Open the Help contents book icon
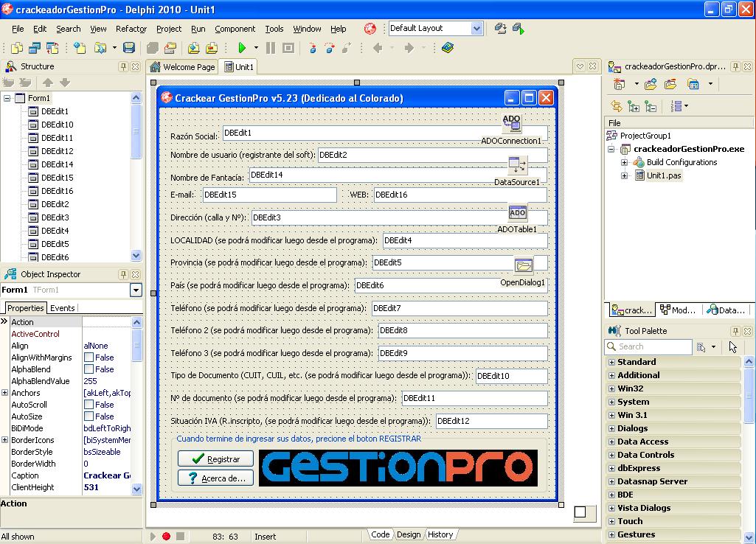The width and height of the screenshot is (756, 544). coord(448,48)
